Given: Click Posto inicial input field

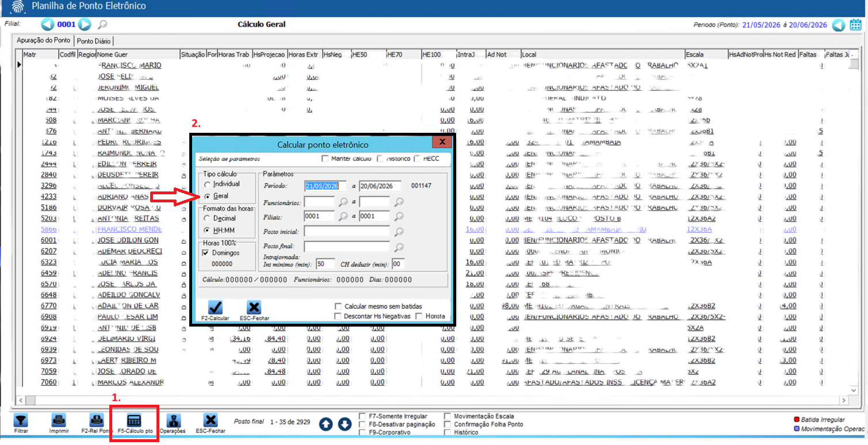Looking at the screenshot, I should [x=347, y=232].
